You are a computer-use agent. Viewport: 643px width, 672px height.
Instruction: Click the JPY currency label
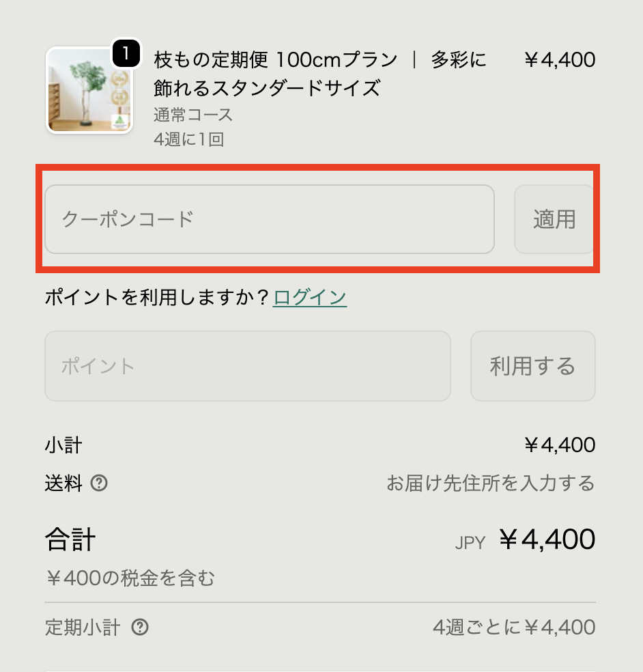point(470,543)
